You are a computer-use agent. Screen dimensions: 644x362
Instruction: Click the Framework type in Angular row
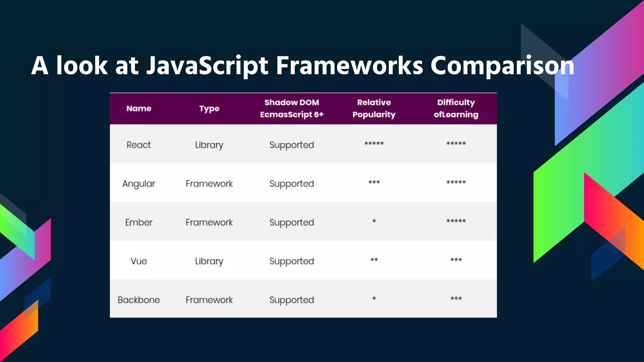[209, 184]
